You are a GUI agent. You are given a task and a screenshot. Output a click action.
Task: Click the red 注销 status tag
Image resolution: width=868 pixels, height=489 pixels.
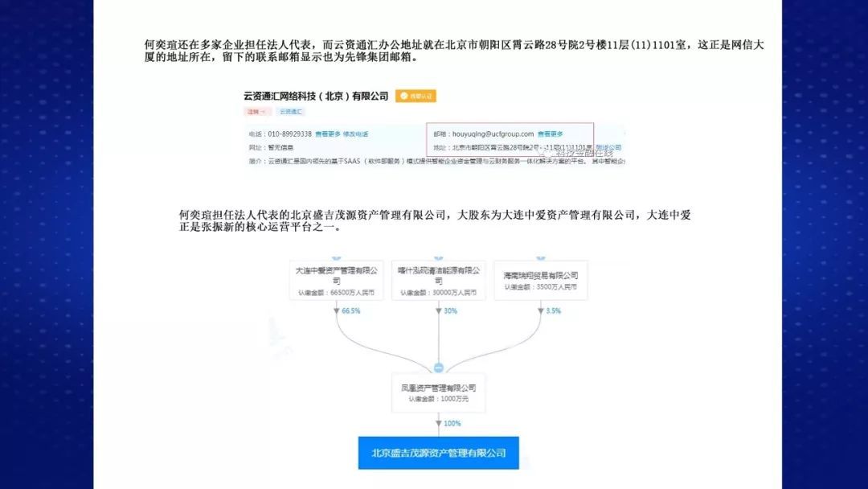pos(257,112)
